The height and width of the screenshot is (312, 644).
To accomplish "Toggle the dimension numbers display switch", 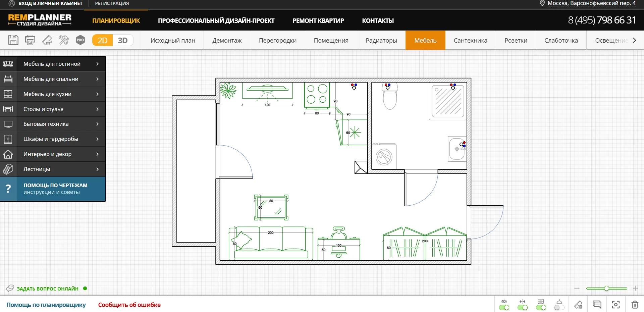I will (504, 307).
